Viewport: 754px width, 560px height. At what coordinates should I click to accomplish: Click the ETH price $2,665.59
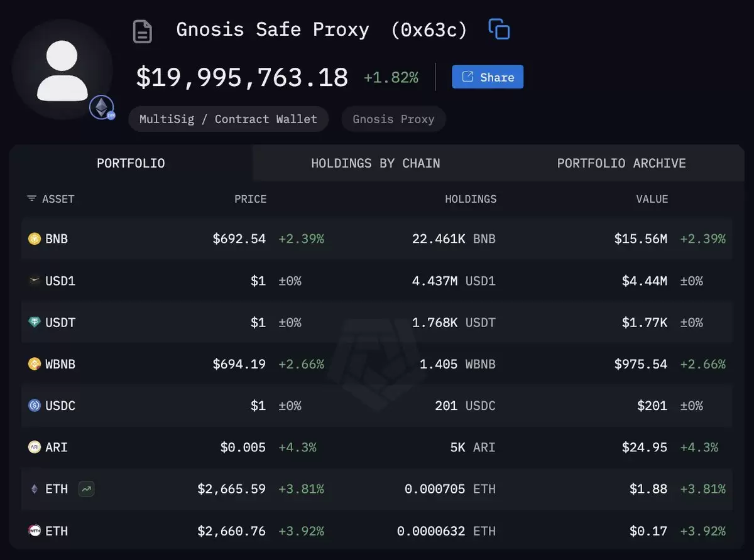[x=232, y=489]
